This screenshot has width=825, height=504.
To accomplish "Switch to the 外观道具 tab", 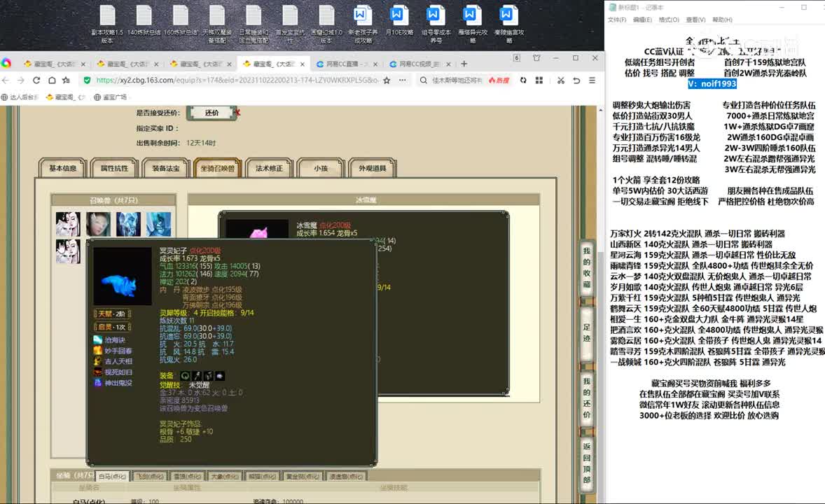I will click(372, 169).
